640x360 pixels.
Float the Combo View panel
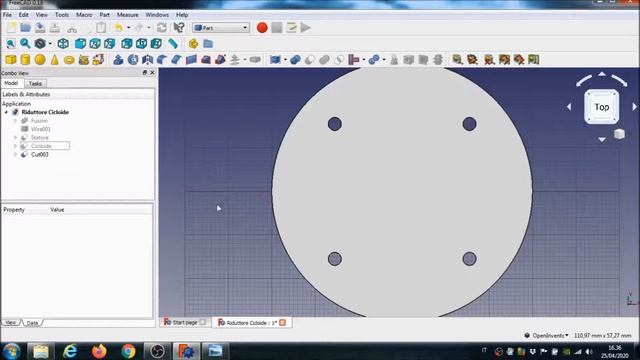(x=144, y=72)
